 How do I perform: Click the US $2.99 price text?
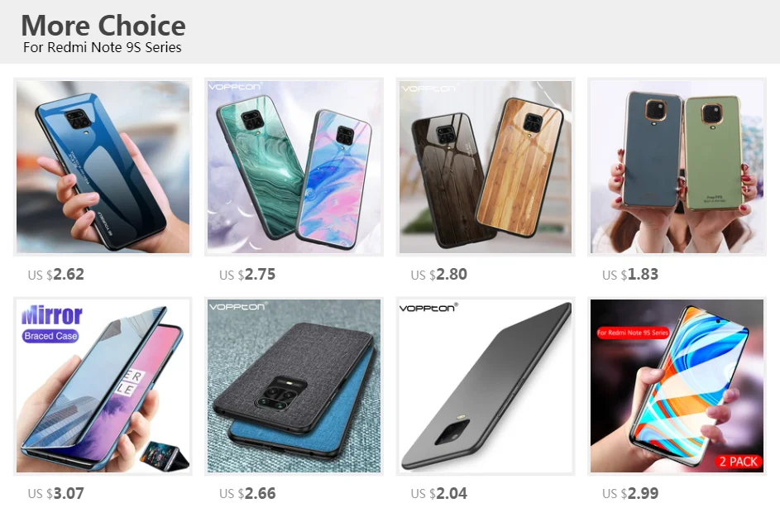630,493
